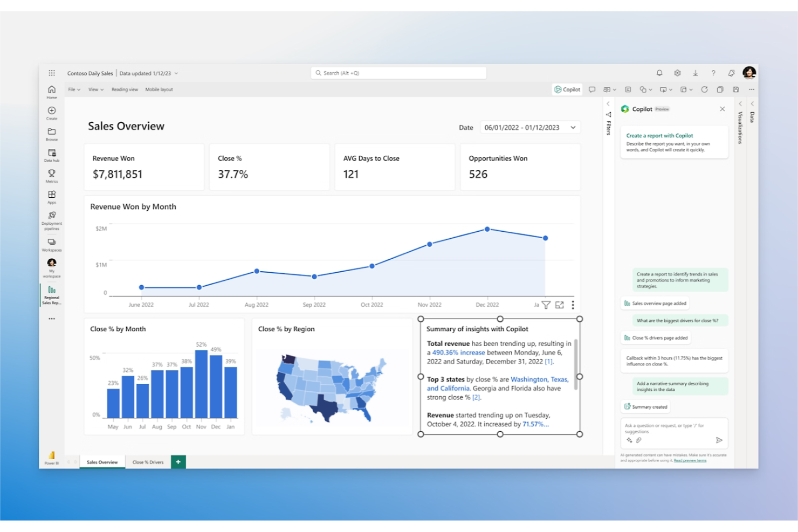Attach a file in the Copilot input box
The height and width of the screenshot is (532, 798).
tap(639, 440)
